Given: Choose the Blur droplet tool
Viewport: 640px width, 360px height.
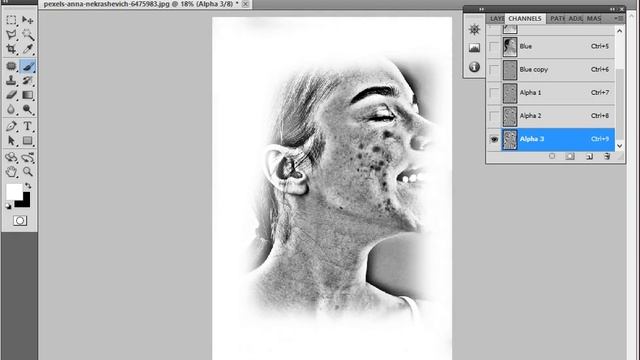Looking at the screenshot, I should click(x=11, y=109).
